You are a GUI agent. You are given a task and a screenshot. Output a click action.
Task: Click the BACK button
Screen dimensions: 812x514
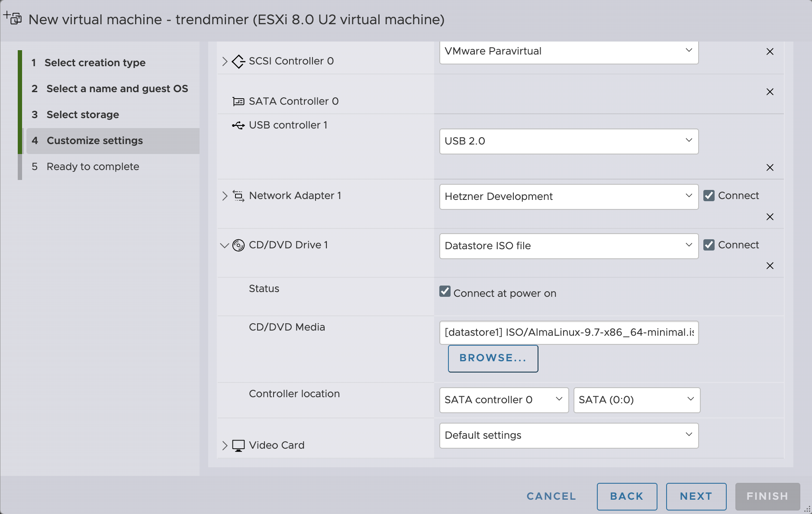(x=627, y=496)
